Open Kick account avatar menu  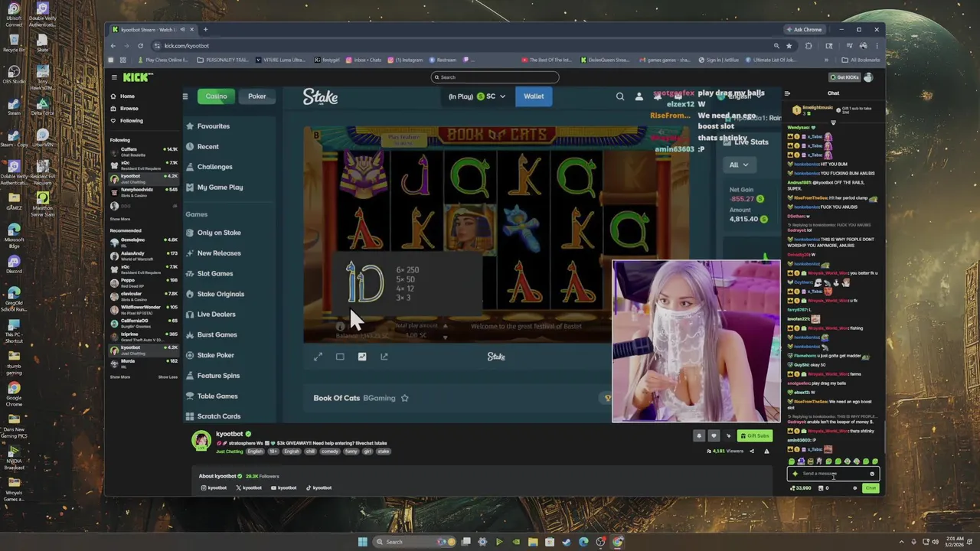tap(868, 77)
